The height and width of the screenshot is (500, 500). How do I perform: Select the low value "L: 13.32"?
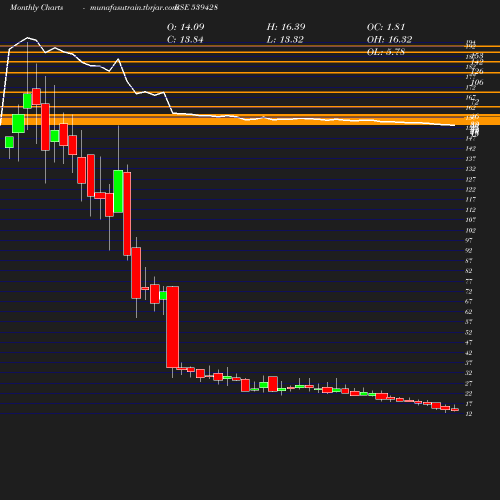point(285,40)
